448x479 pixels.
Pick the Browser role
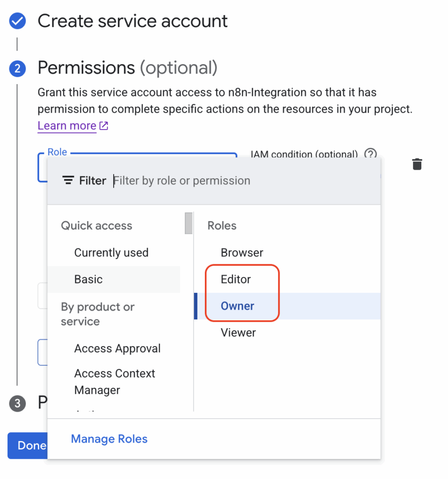click(x=242, y=253)
